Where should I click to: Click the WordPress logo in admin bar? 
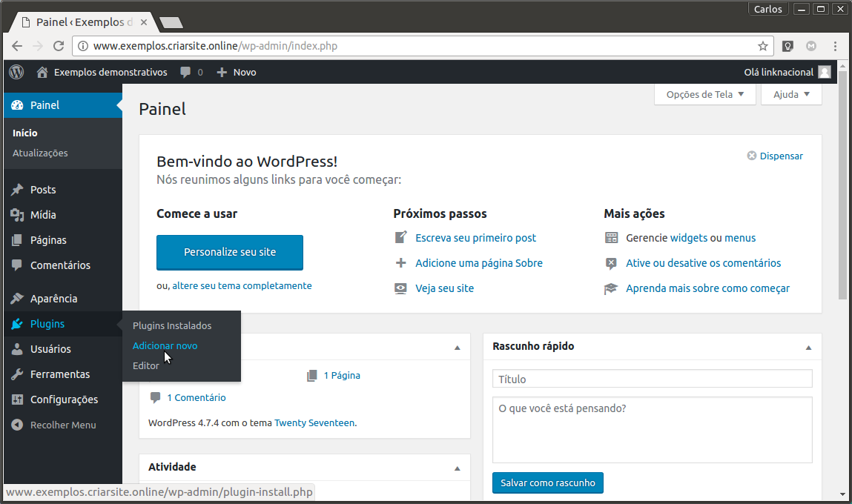(x=16, y=72)
